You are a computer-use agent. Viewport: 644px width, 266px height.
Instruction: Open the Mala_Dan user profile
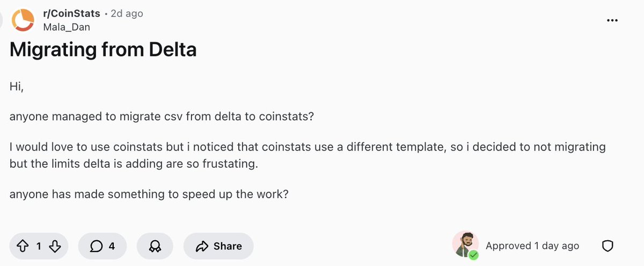(67, 27)
